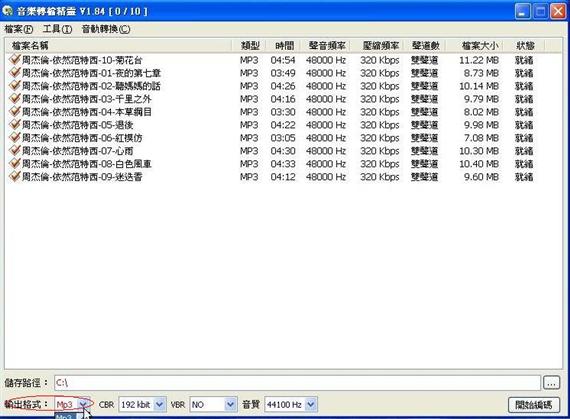Image resolution: width=570 pixels, height=419 pixels.
Task: Toggle checkbox for 09-迷迭香 track
Action: click(x=15, y=176)
